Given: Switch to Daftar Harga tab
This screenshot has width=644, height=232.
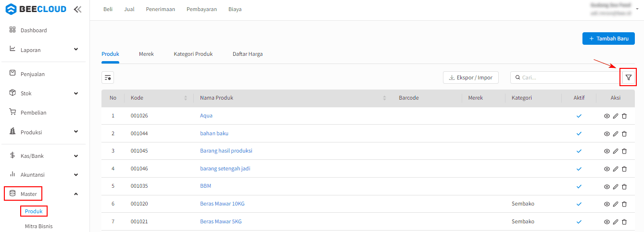Looking at the screenshot, I should [248, 54].
